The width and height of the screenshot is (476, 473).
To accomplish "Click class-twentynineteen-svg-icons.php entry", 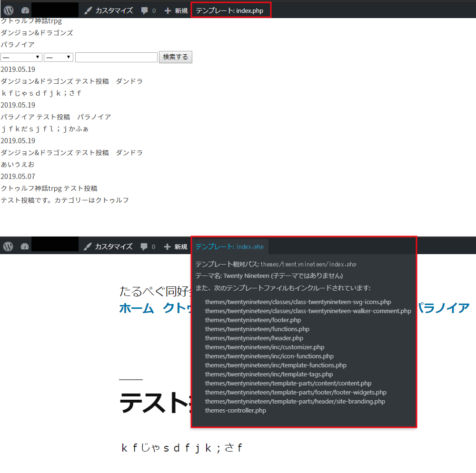I will tap(298, 302).
